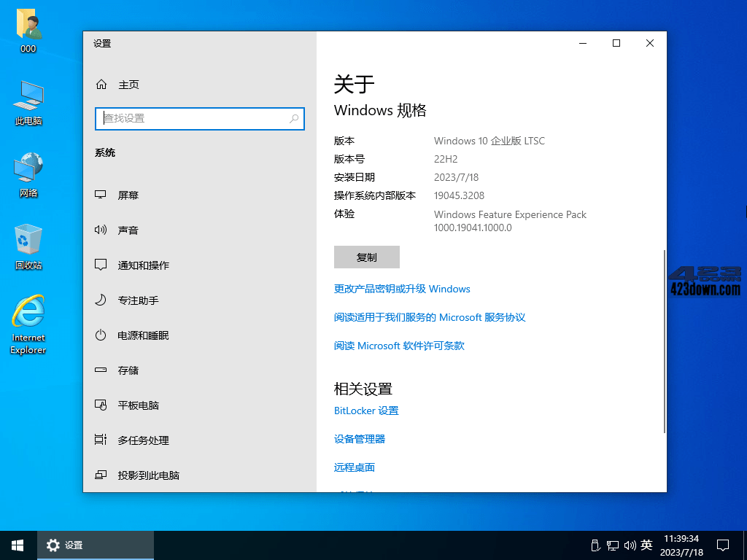Select the 专注助手 (Focus assist) icon

tap(101, 300)
